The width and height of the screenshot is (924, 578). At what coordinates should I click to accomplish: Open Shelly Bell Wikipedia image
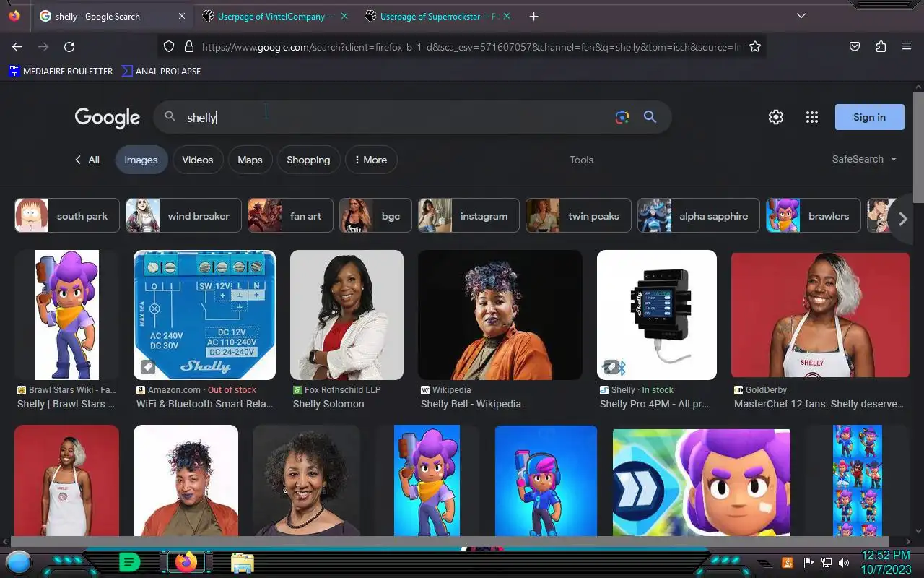pos(500,315)
